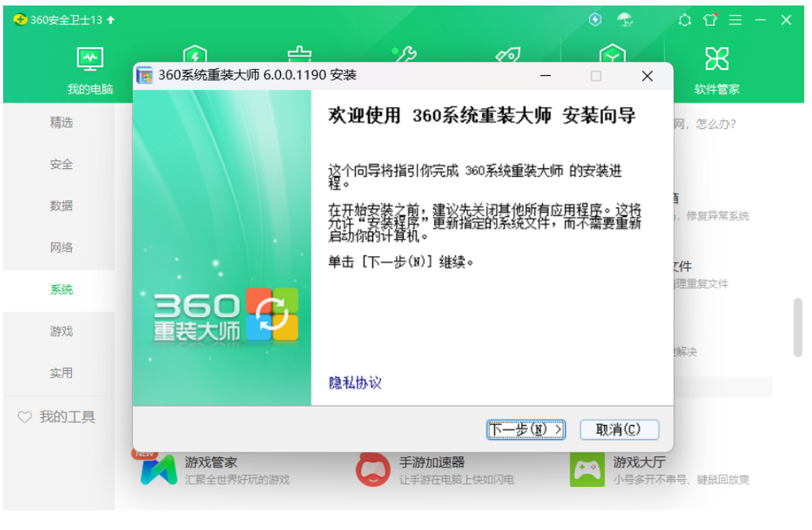Click the installer icon in dialog title bar
The image size is (812, 530).
click(x=145, y=76)
